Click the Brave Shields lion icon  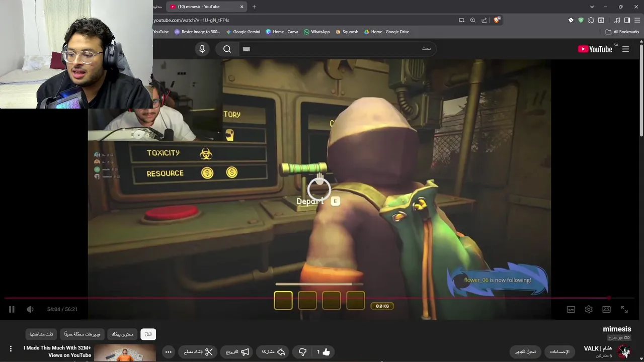497,20
